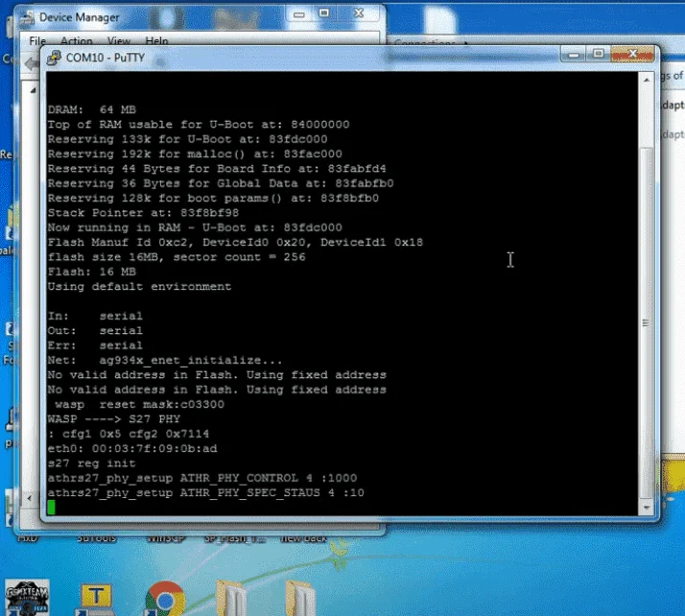The height and width of the screenshot is (616, 685).
Task: Close the COM10 PuTTY window
Action: pos(632,54)
